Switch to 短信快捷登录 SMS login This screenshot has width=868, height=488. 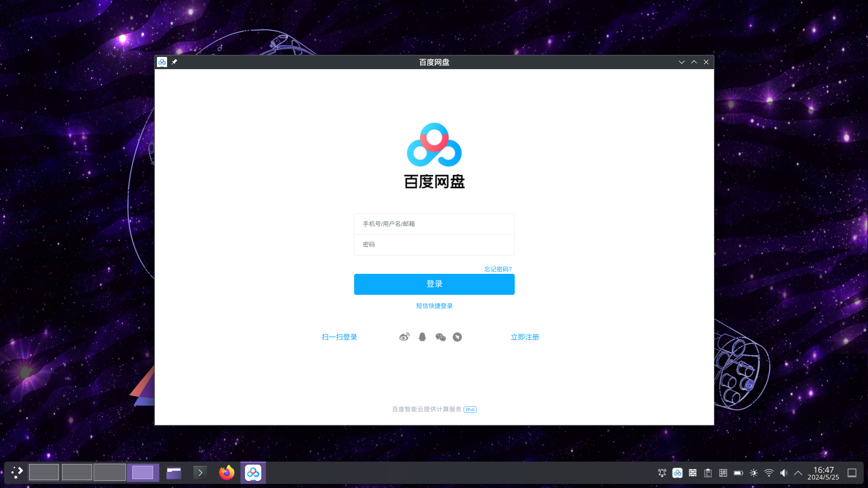pyautogui.click(x=434, y=306)
